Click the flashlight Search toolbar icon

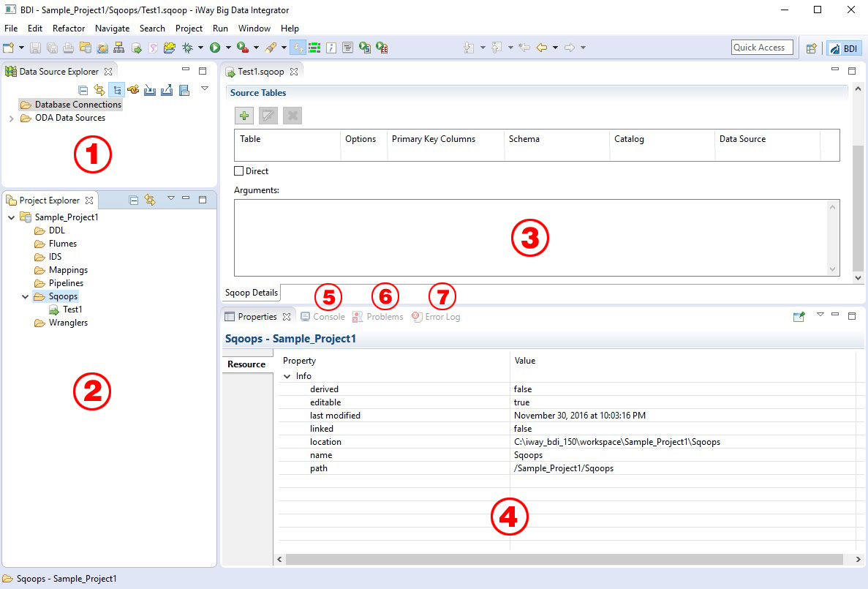tap(271, 48)
